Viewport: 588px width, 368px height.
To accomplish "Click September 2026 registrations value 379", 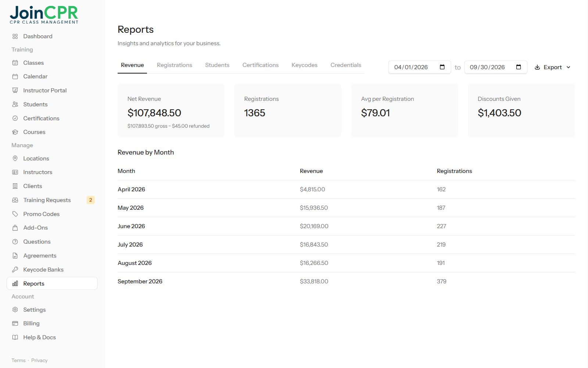I will (x=441, y=282).
